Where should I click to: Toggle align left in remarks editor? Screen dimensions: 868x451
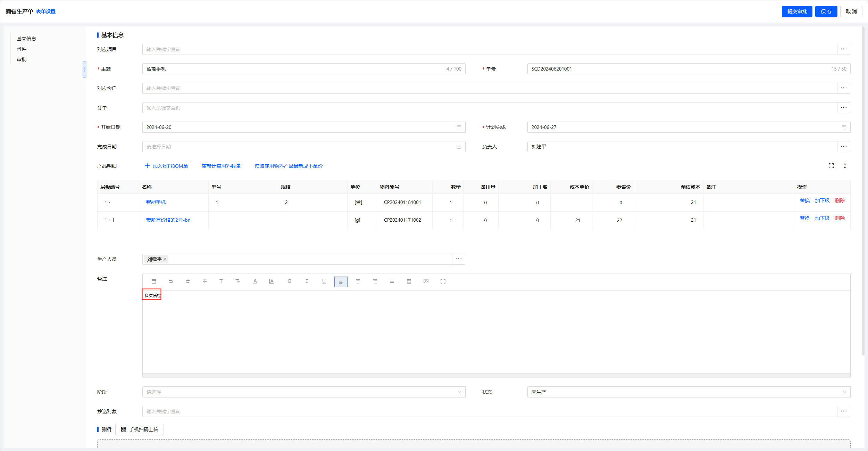tap(341, 282)
